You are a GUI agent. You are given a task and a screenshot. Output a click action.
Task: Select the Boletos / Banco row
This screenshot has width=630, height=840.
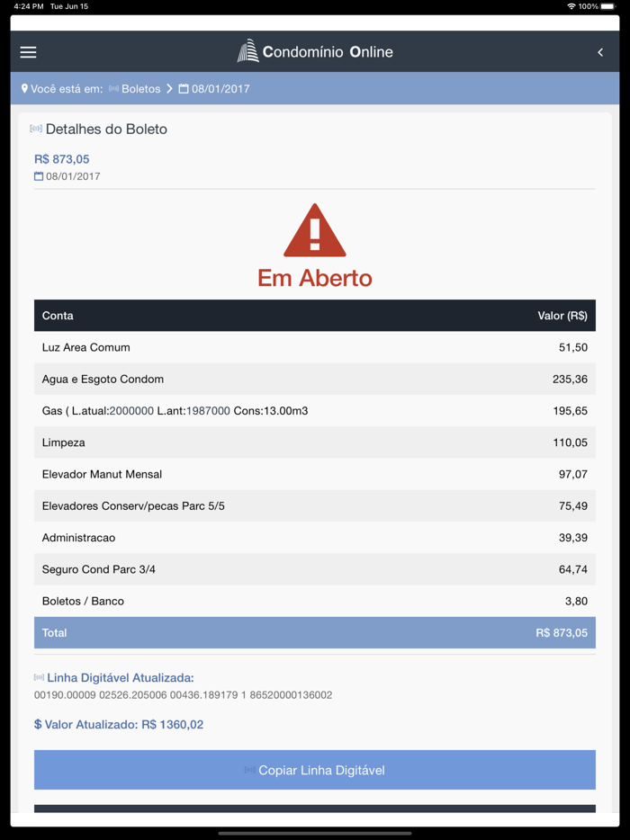coord(315,601)
